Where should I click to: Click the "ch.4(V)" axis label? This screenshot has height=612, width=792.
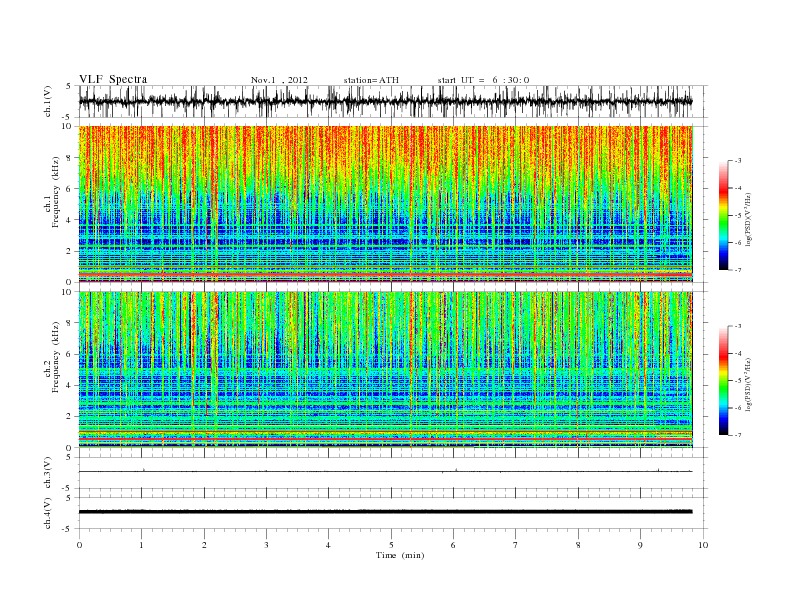tap(48, 513)
